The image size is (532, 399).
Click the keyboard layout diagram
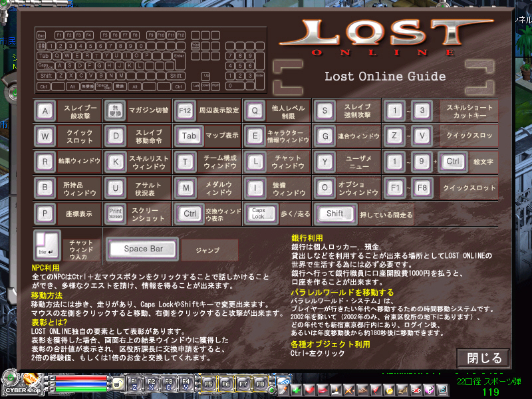pos(151,61)
